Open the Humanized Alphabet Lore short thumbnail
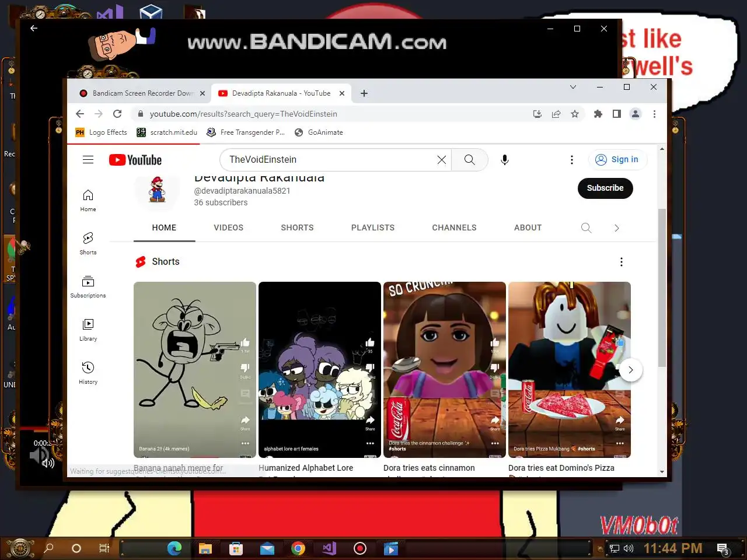Screen dimensions: 747x560 point(320,370)
